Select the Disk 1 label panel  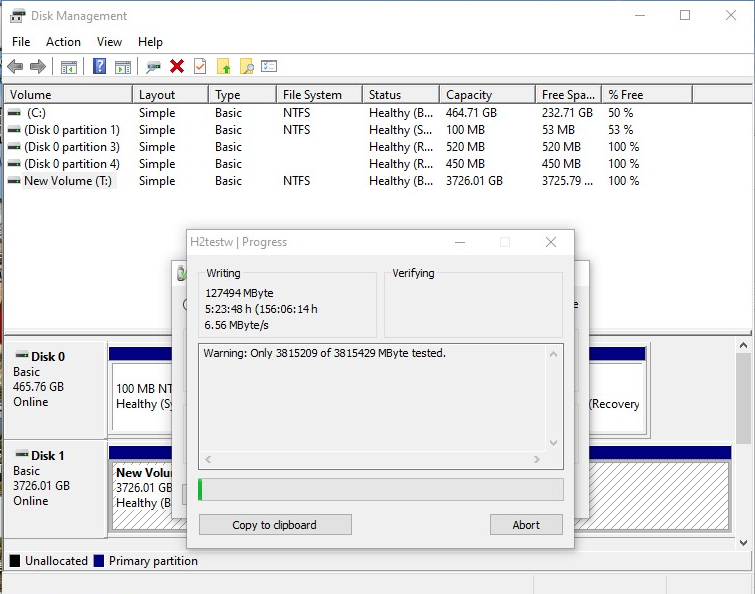pos(55,478)
